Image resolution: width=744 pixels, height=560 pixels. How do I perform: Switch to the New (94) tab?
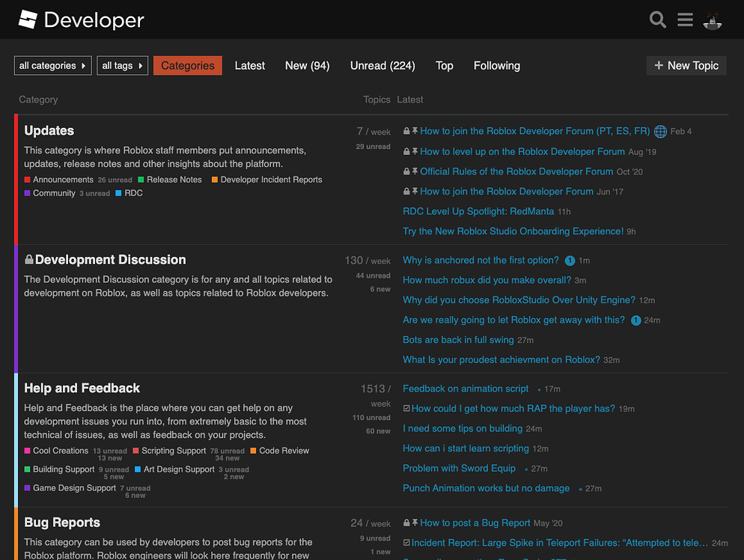point(307,65)
